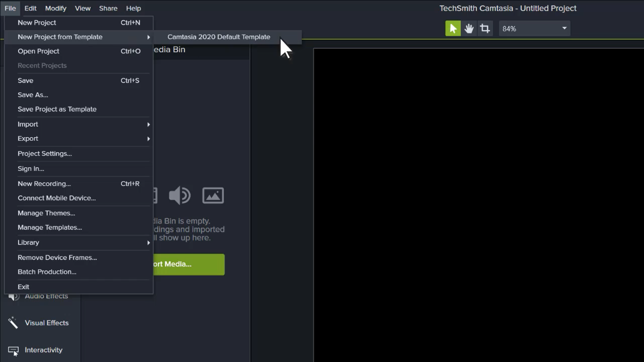The width and height of the screenshot is (644, 362).
Task: Expand the Export submenu
Action: [79, 138]
